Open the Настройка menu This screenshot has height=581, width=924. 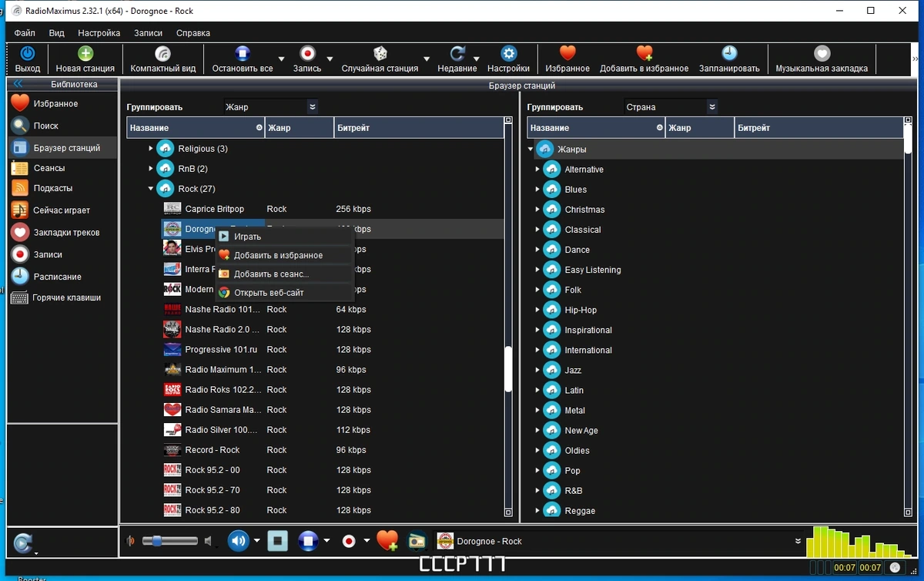(99, 33)
